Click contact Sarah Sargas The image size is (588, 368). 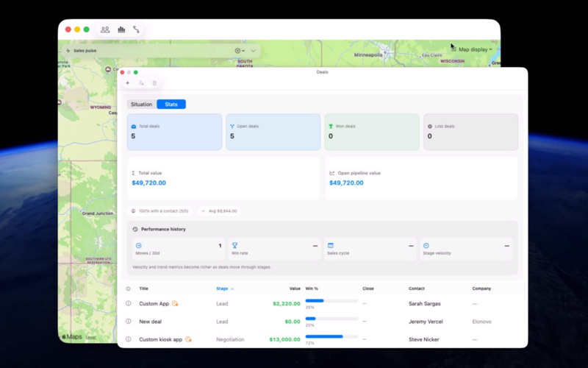425,303
